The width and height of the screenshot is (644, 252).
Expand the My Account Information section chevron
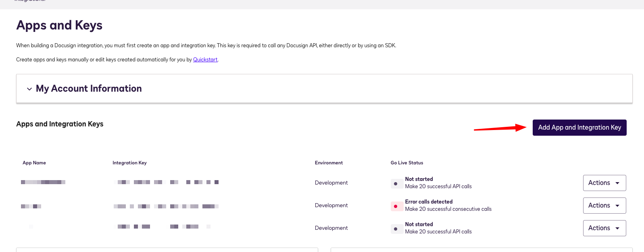(29, 89)
